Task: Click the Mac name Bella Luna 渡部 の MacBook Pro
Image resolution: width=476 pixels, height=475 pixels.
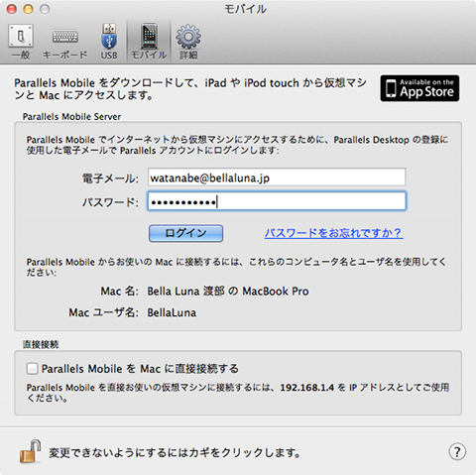Action: pos(228,292)
